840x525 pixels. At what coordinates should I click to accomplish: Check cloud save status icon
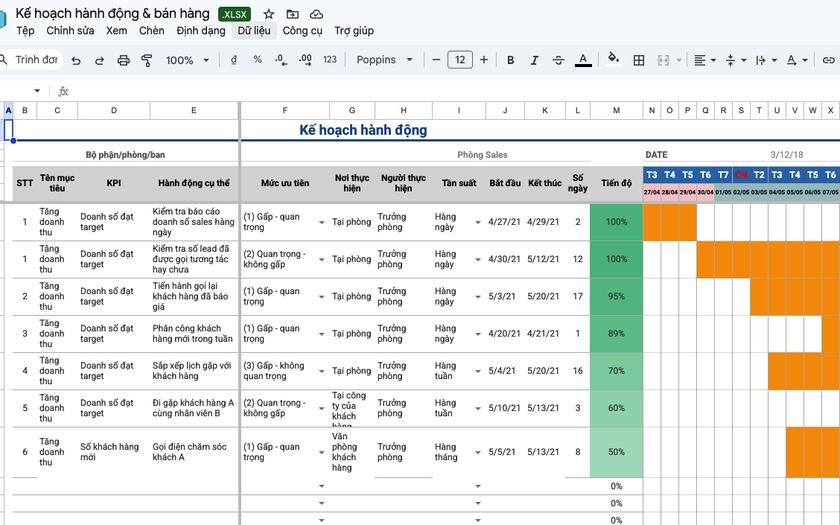click(317, 14)
